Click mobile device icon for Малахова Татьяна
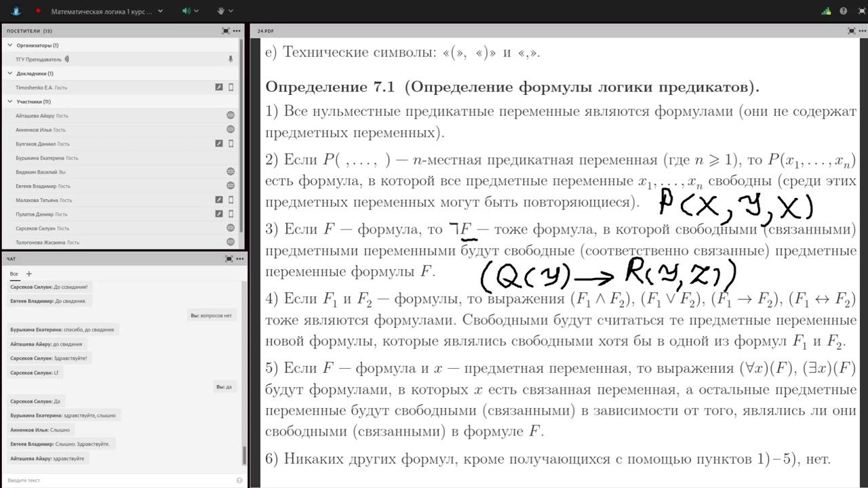868x488 pixels. pyautogui.click(x=231, y=200)
